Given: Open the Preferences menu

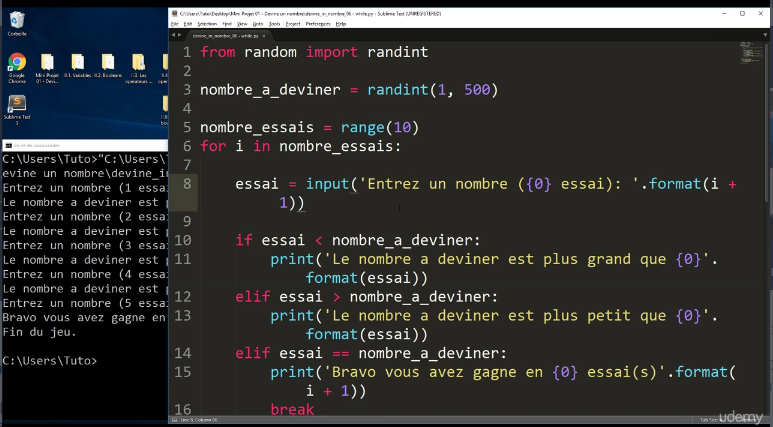Looking at the screenshot, I should tap(319, 23).
